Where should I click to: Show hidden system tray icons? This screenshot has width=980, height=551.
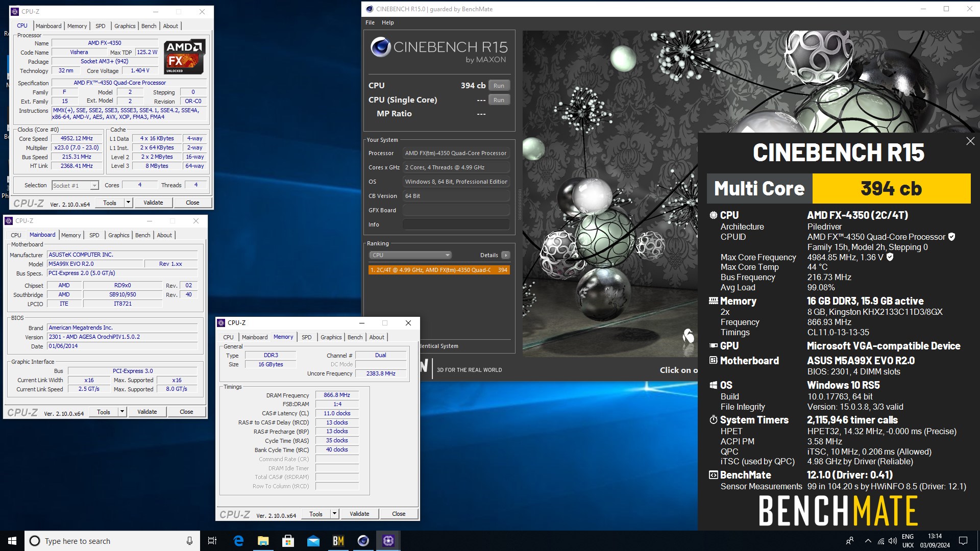click(x=868, y=541)
